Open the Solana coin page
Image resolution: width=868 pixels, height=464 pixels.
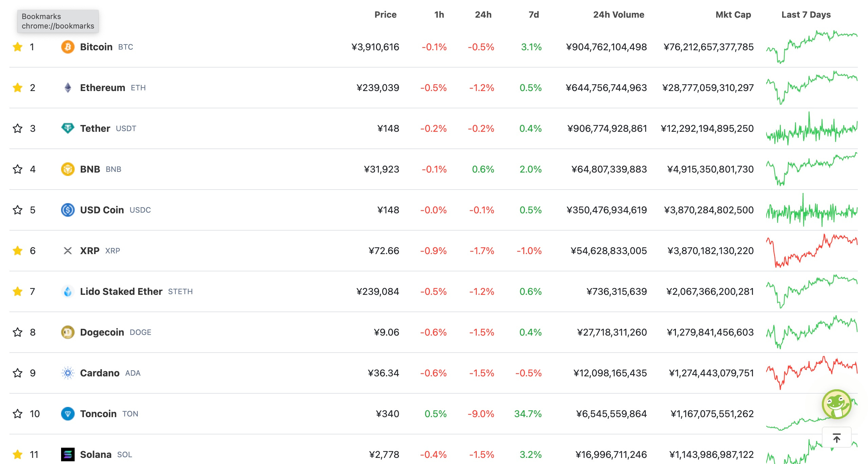coord(96,454)
